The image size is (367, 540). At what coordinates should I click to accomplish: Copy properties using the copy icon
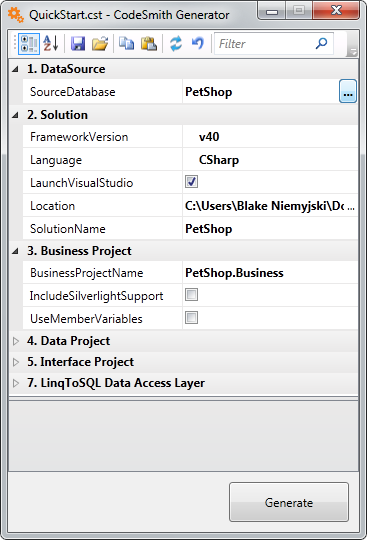point(126,44)
